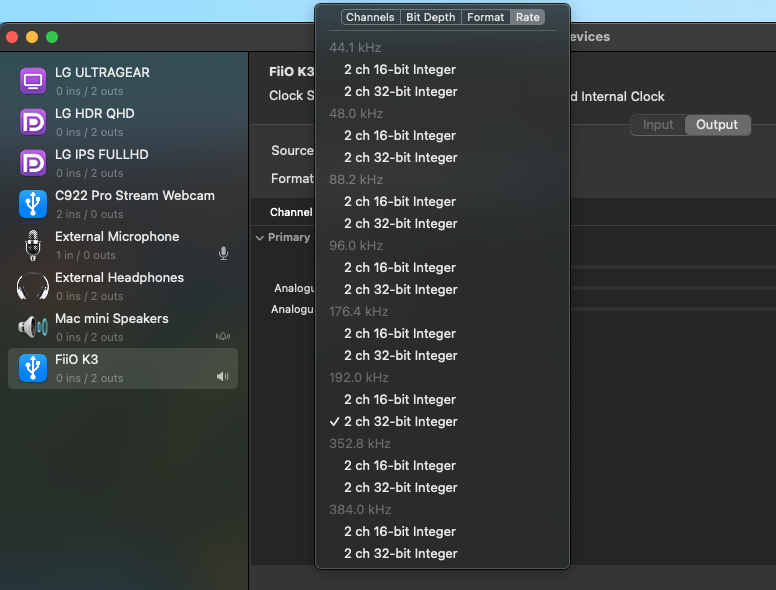This screenshot has width=776, height=590.
Task: Choose 2 ch 32-bit Integer under 96.0 kHz
Action: click(442, 290)
